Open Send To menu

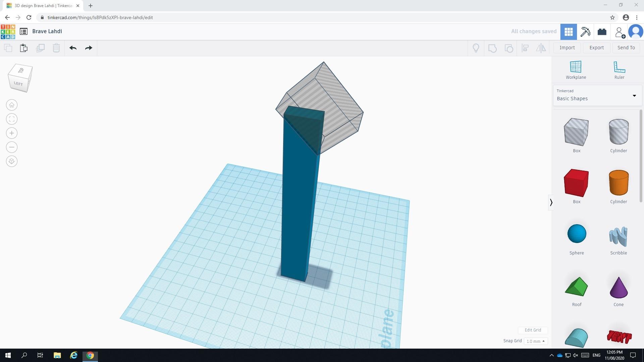(x=626, y=48)
